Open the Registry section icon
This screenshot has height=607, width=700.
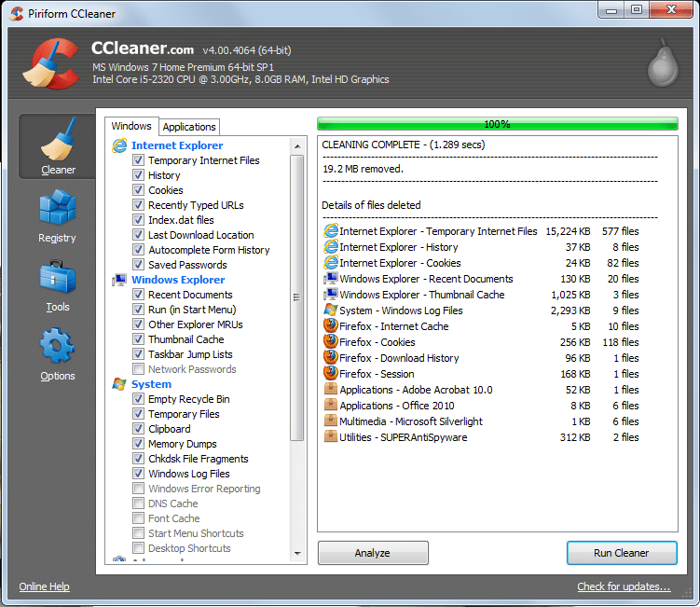pos(57,207)
